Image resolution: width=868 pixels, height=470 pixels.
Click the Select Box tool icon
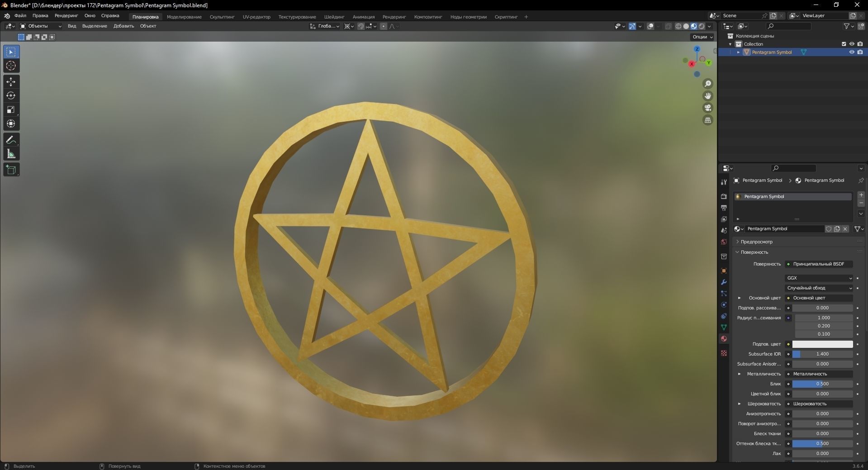click(11, 52)
